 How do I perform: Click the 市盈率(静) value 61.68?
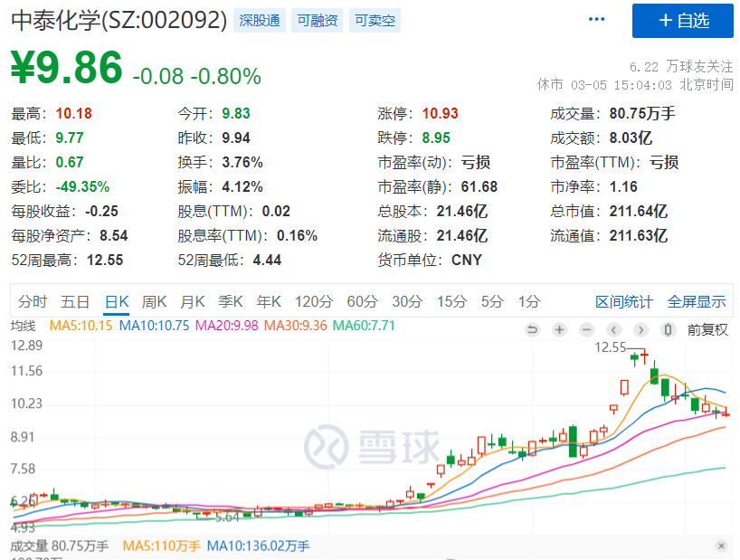[479, 187]
